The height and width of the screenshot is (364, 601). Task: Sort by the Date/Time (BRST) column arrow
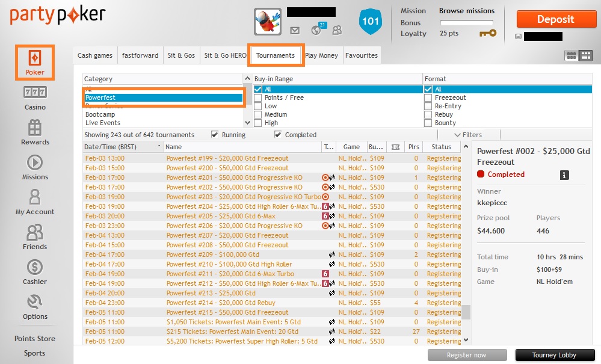[x=159, y=146]
